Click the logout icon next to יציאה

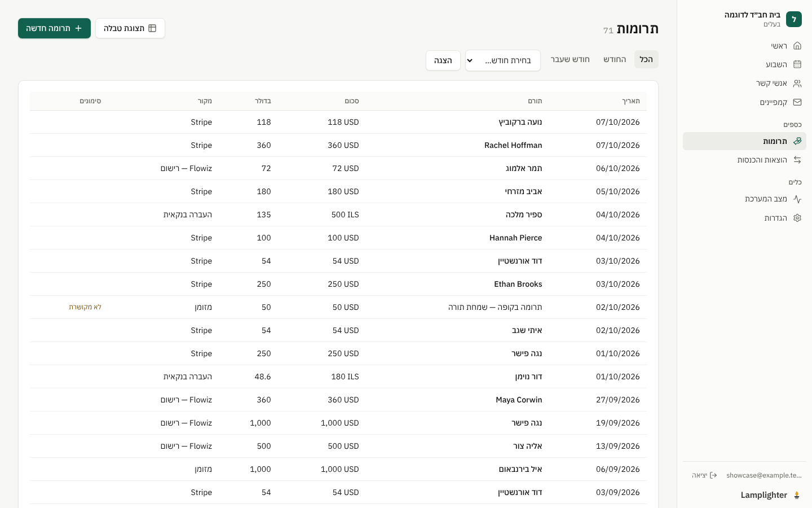click(713, 475)
